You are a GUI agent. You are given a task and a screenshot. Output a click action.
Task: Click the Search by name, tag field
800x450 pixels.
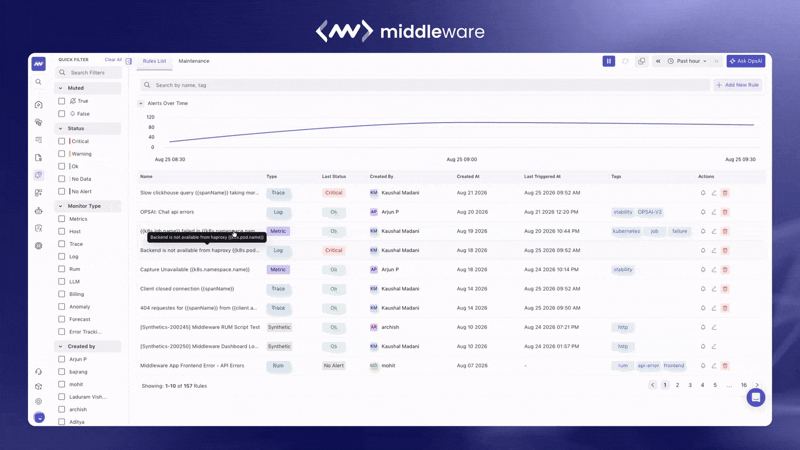point(425,85)
